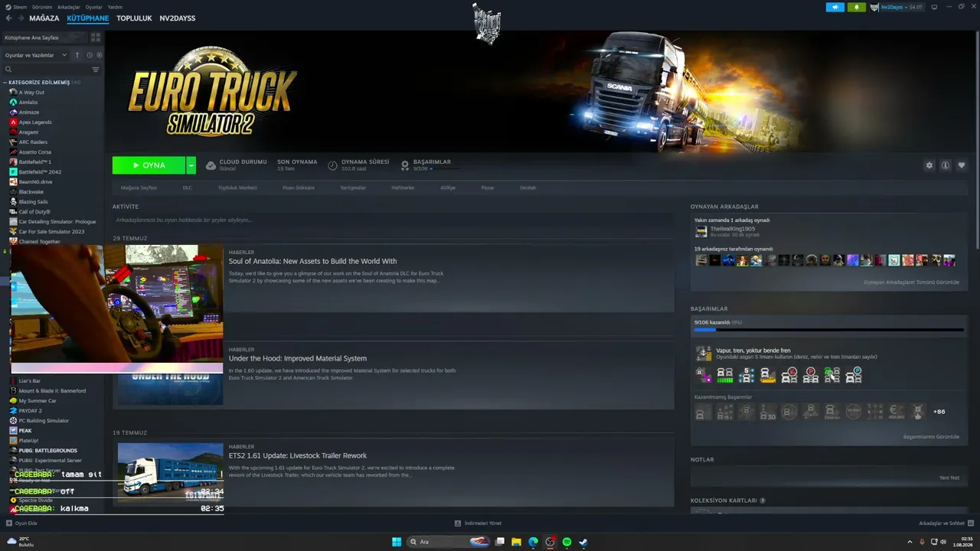Open the Windows Start menu
980x551 pixels.
[397, 542]
